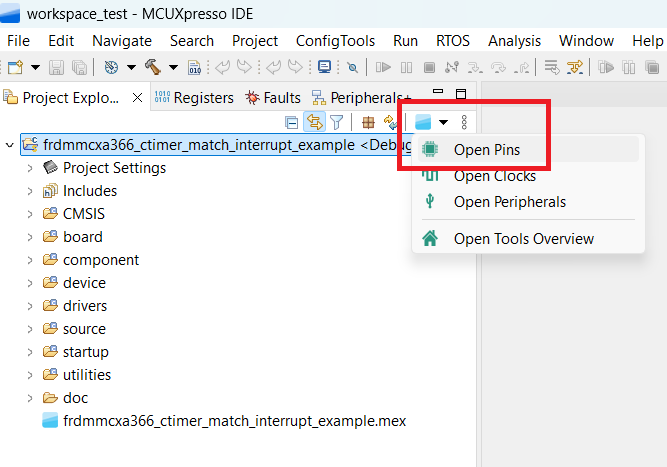Select the source folder in tree
The width and height of the screenshot is (667, 467).
click(84, 329)
